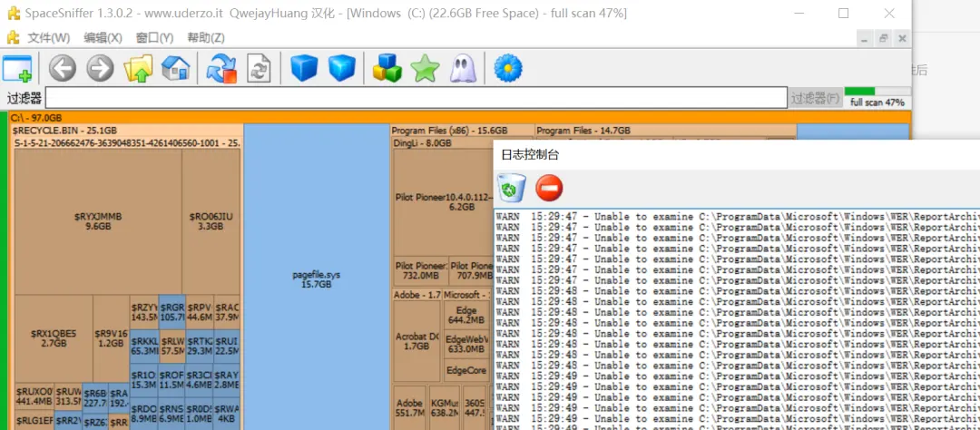The width and height of the screenshot is (980, 430).
Task: Close the inner scan child window
Action: point(902,39)
